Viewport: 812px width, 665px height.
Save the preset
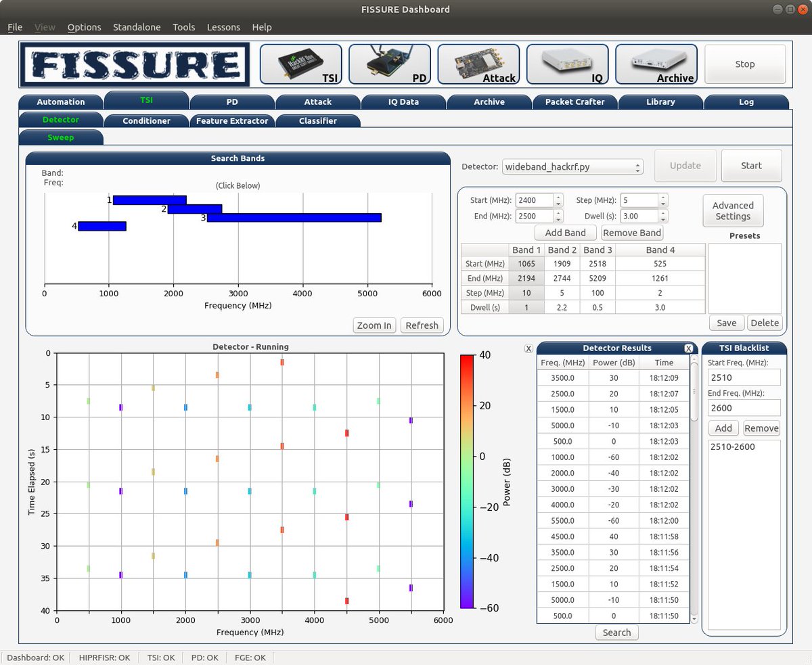coord(727,323)
